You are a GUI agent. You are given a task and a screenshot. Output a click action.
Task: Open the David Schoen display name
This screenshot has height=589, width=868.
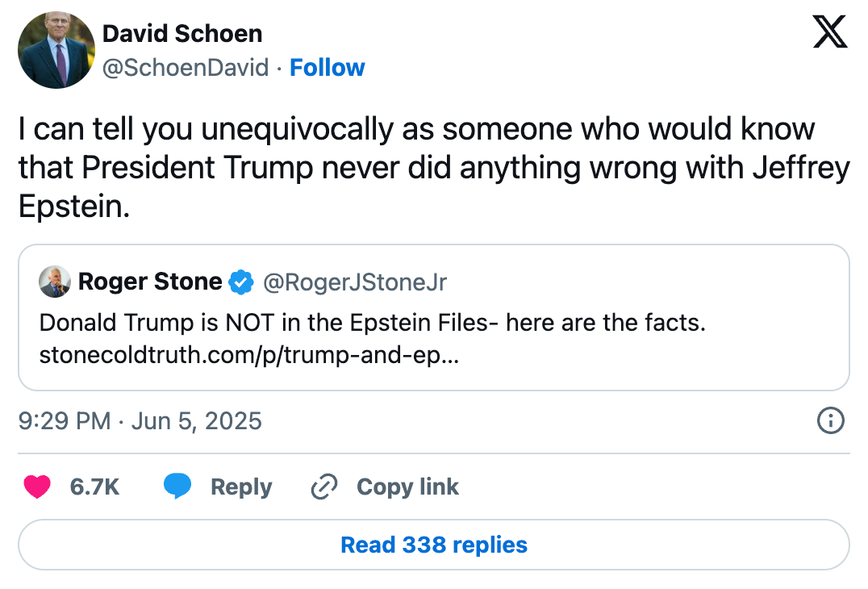pyautogui.click(x=182, y=34)
